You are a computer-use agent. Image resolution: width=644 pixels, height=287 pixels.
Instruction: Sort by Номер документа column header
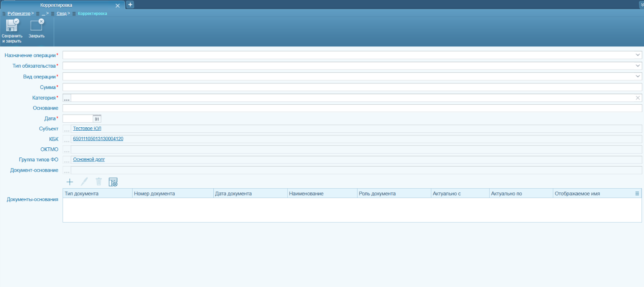173,193
